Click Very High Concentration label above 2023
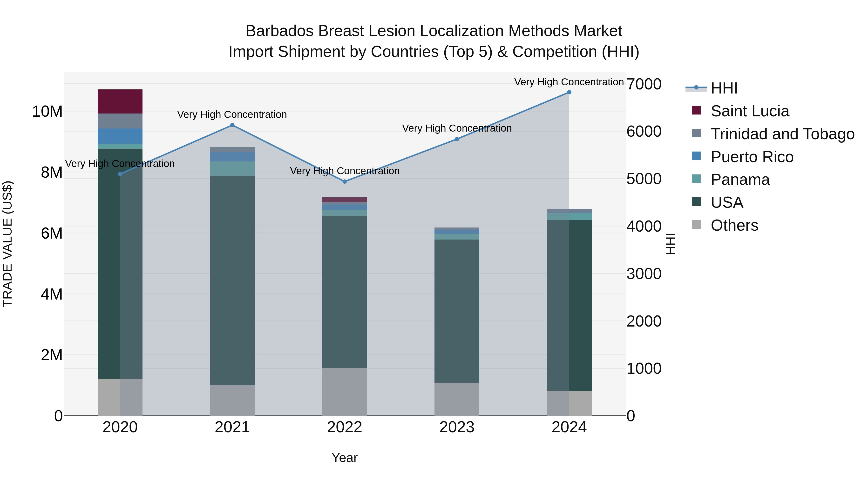 click(457, 128)
